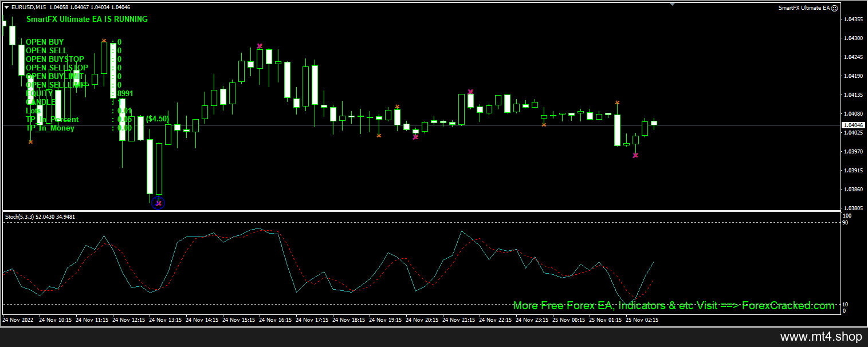The image size is (868, 347).
Task: Click the magenta marker under the 24 Nov 20:15 candles
Action: pos(415,137)
